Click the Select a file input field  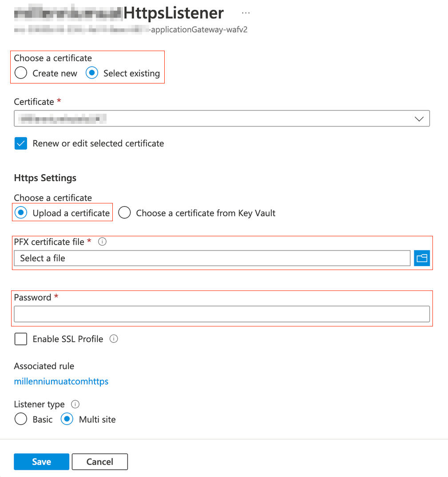212,258
